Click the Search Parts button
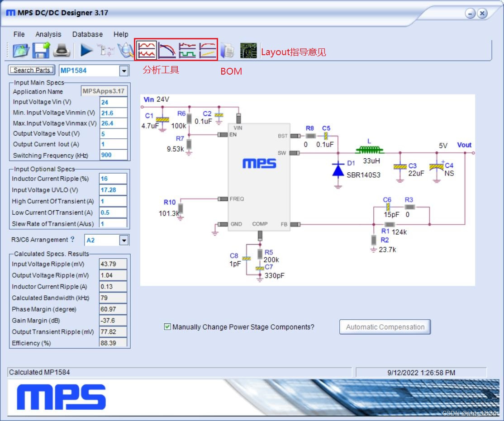504x421 pixels. pos(32,70)
